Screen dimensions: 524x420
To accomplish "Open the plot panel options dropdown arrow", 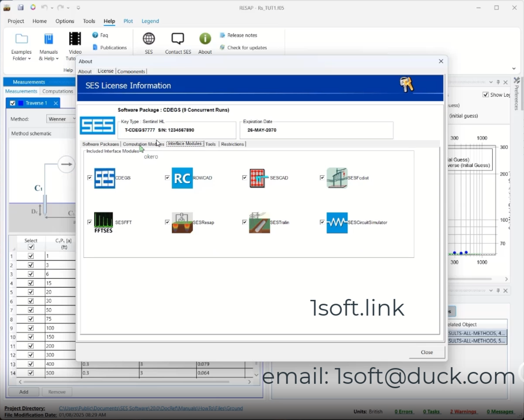I will click(x=491, y=82).
